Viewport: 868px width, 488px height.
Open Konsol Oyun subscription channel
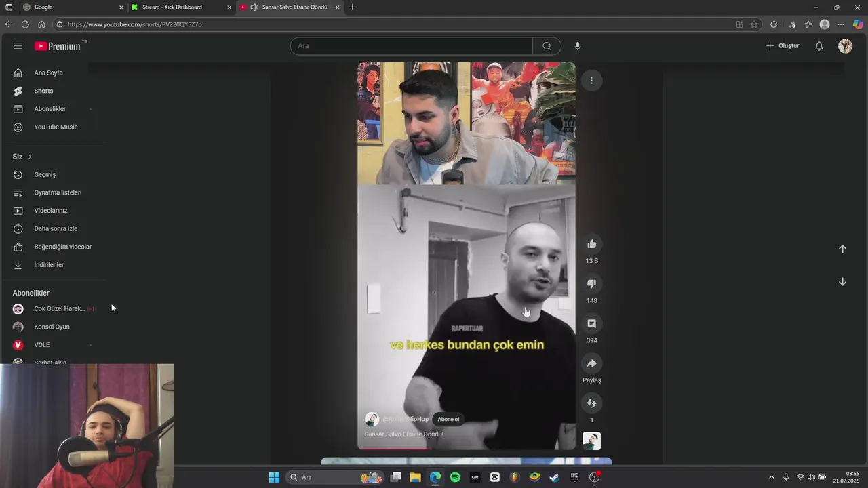click(53, 327)
